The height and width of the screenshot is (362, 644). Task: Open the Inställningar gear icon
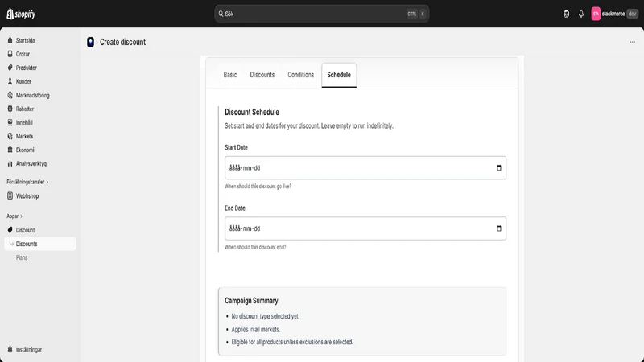point(10,349)
